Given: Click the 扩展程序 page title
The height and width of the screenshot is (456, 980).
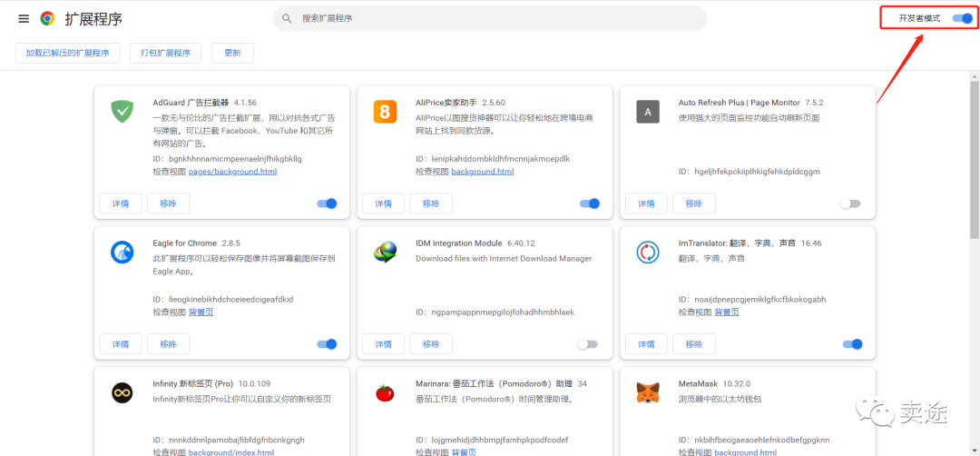Looking at the screenshot, I should click(93, 19).
